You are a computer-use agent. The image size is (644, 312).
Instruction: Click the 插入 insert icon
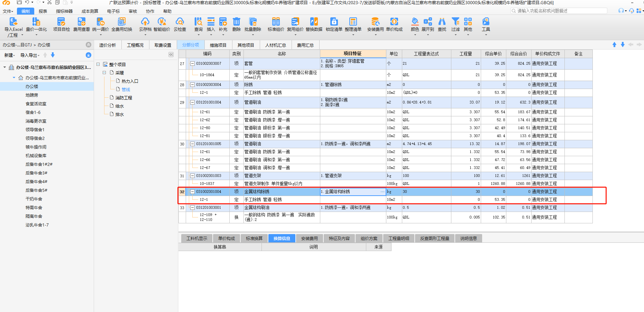pyautogui.click(x=211, y=21)
